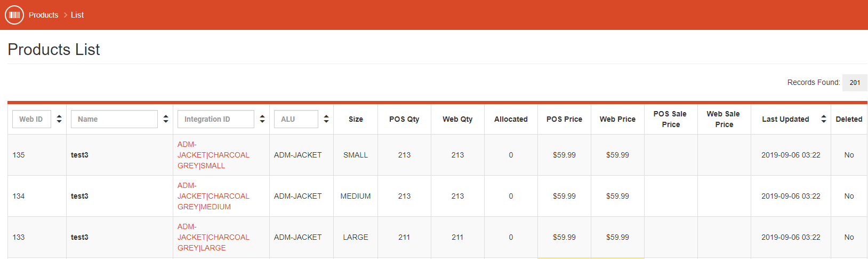The width and height of the screenshot is (868, 259).
Task: Sort the table by Name column arrows
Action: pos(166,119)
